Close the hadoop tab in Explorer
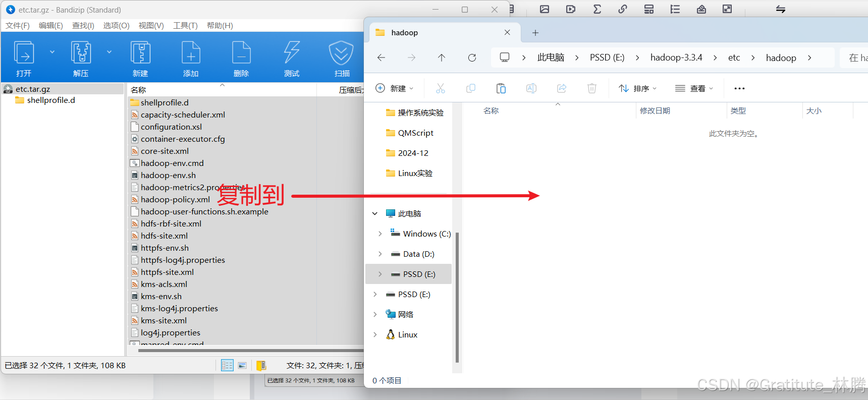Viewport: 868px width, 400px height. [x=507, y=32]
